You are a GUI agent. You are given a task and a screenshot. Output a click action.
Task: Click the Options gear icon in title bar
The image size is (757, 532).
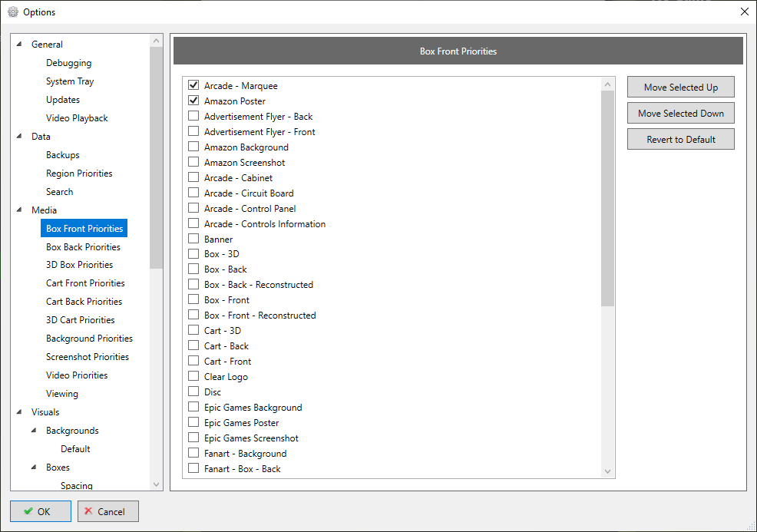click(x=13, y=12)
